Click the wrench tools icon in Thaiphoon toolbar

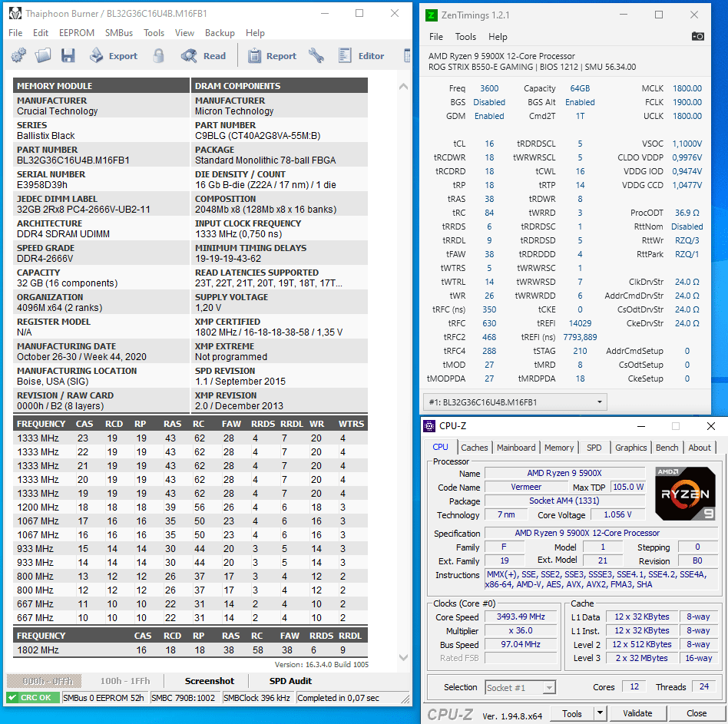pyautogui.click(x=316, y=56)
